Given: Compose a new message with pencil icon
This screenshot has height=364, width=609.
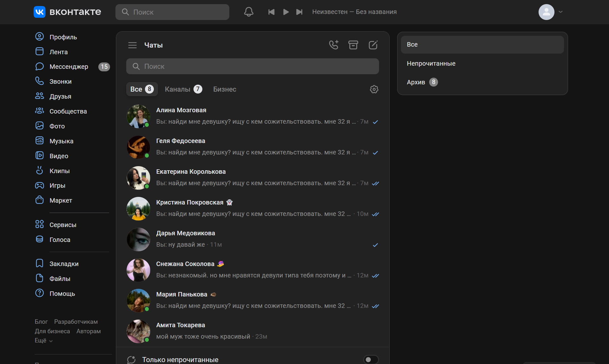Looking at the screenshot, I should (x=373, y=45).
